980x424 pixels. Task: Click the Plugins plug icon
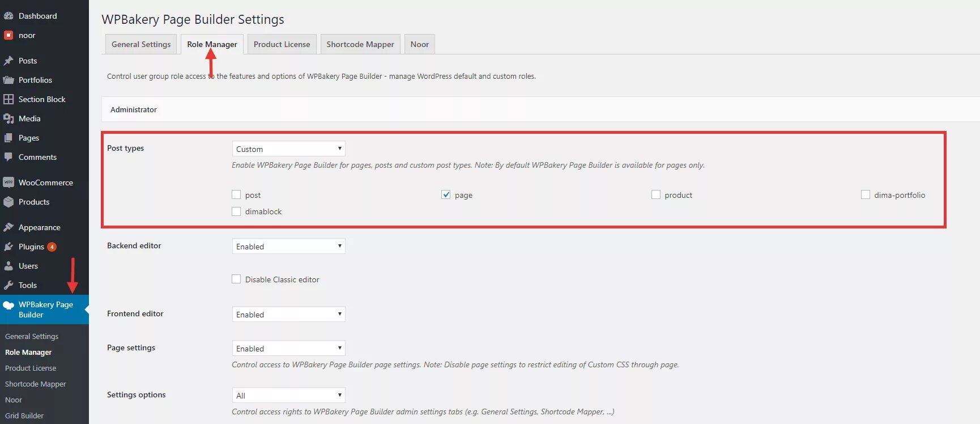click(x=8, y=247)
